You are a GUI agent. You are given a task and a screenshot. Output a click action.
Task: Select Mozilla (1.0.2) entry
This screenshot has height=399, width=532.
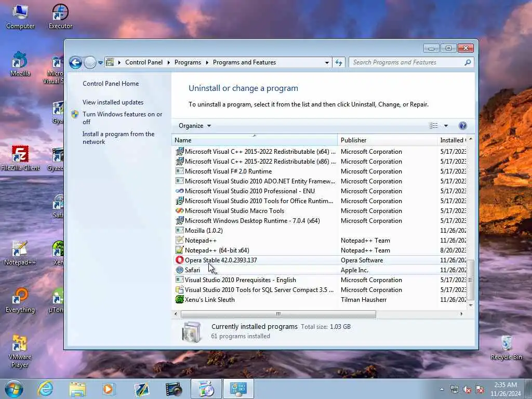204,231
